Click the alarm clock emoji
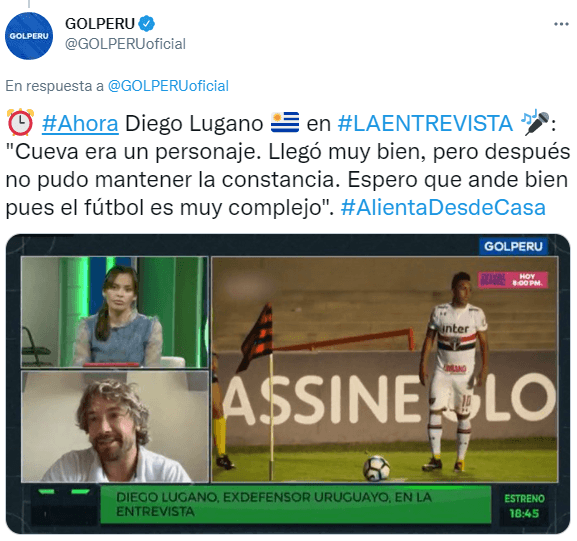 coord(20,123)
